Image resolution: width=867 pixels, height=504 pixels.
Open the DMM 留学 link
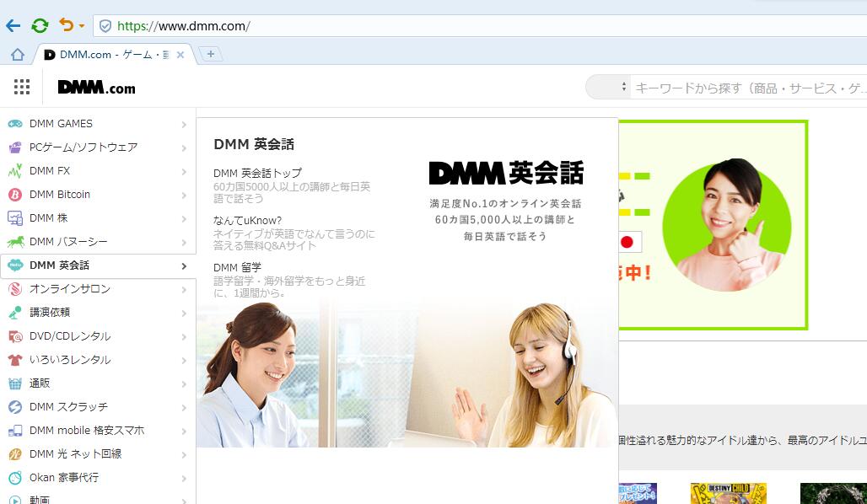(x=237, y=267)
